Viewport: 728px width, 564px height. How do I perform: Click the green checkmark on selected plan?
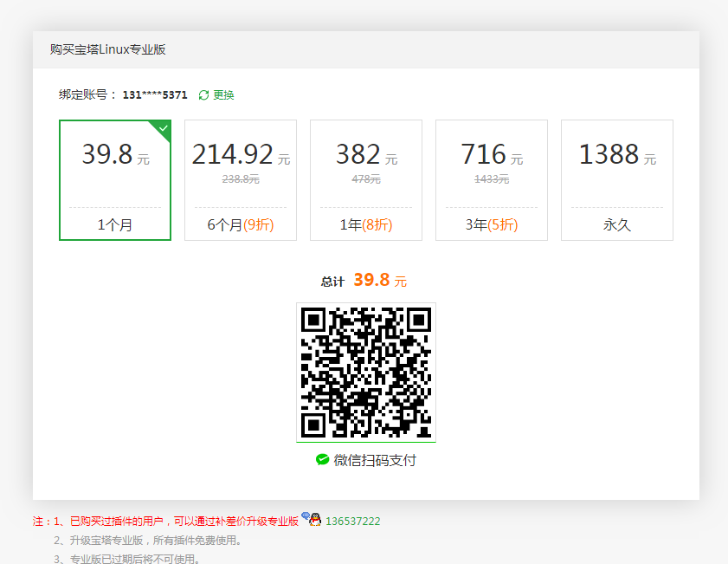[163, 127]
